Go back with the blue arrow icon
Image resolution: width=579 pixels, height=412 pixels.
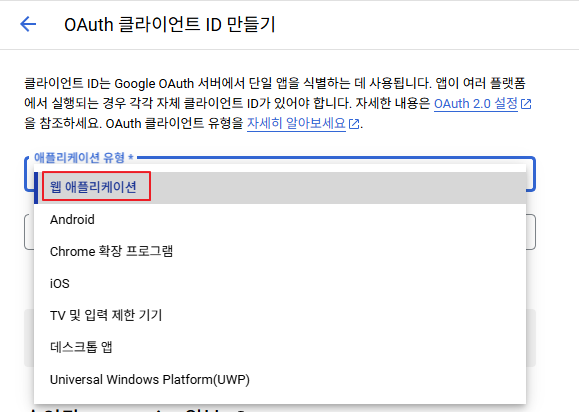pyautogui.click(x=28, y=24)
